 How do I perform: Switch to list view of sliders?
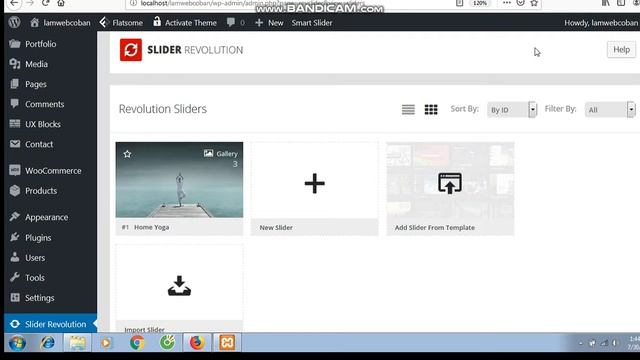[x=408, y=109]
